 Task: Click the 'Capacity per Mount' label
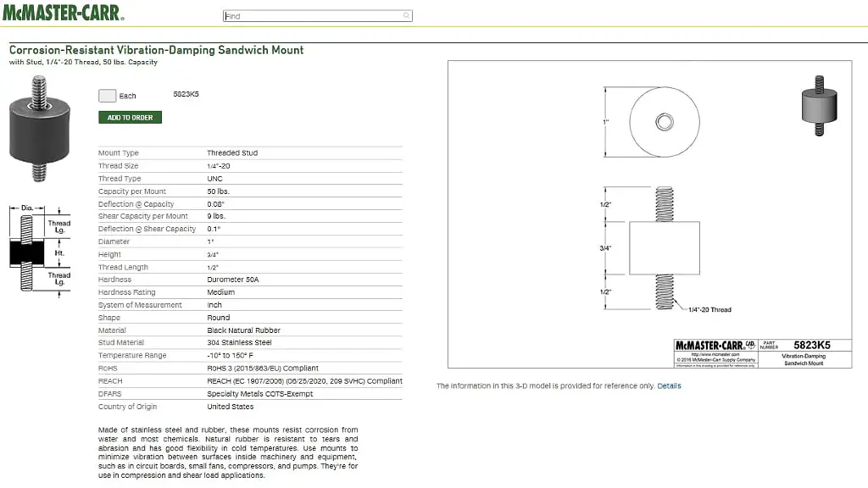click(131, 191)
